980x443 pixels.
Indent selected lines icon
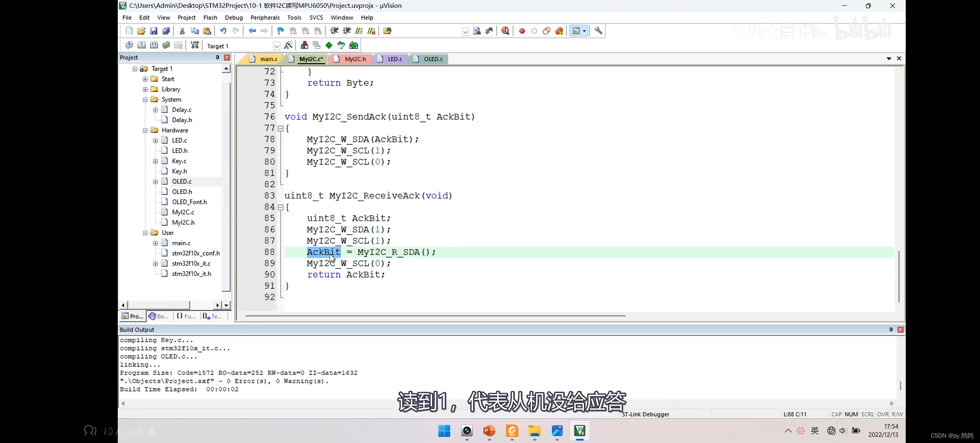point(334,31)
